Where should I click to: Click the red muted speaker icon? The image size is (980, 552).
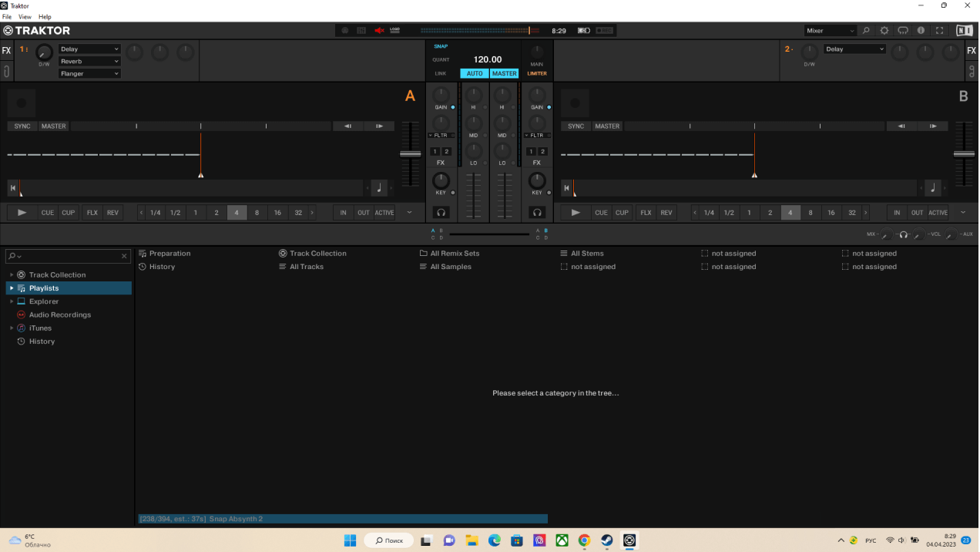[x=379, y=31]
